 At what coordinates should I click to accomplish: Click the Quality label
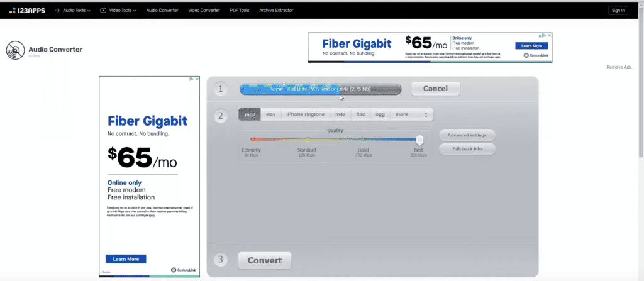click(335, 131)
